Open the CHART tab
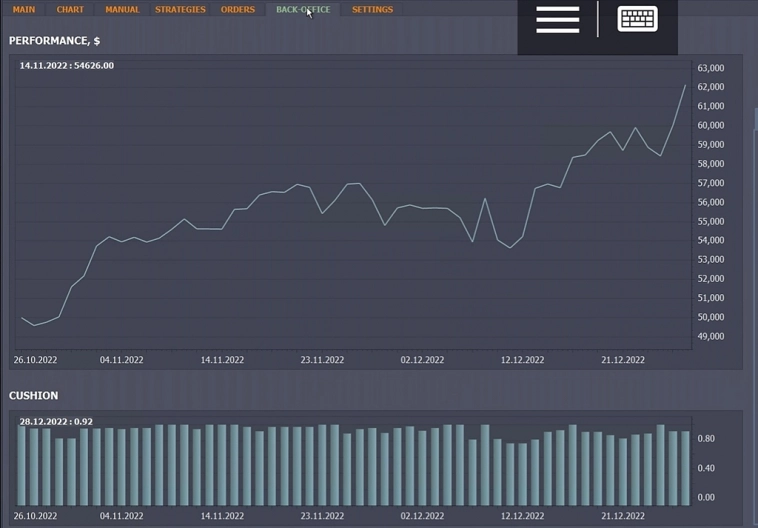This screenshot has height=528, width=758. (70, 10)
